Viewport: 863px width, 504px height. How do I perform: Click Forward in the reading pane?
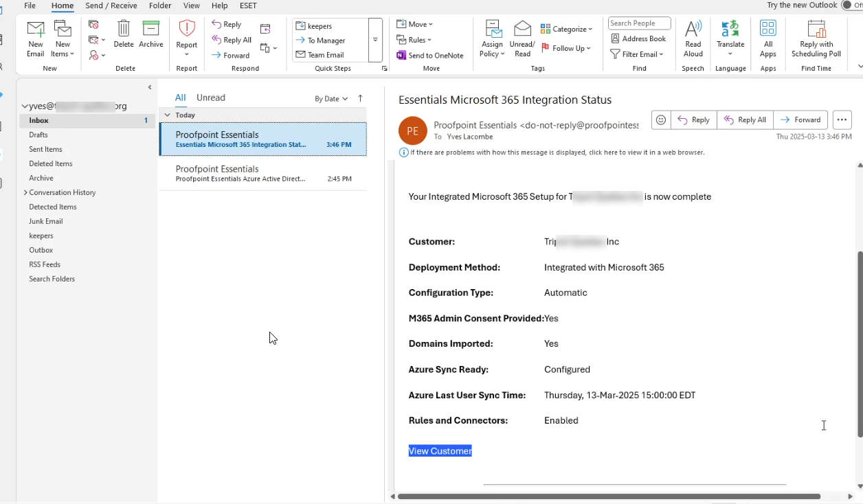(x=800, y=119)
